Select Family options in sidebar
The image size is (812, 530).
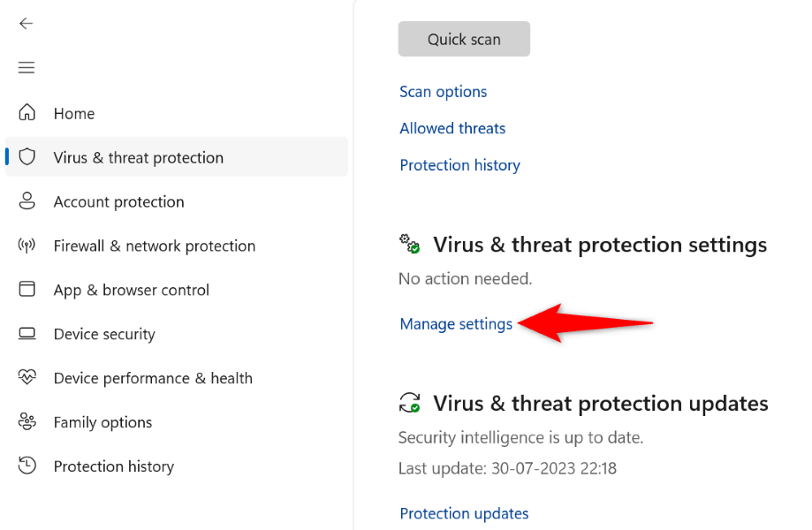(x=102, y=422)
